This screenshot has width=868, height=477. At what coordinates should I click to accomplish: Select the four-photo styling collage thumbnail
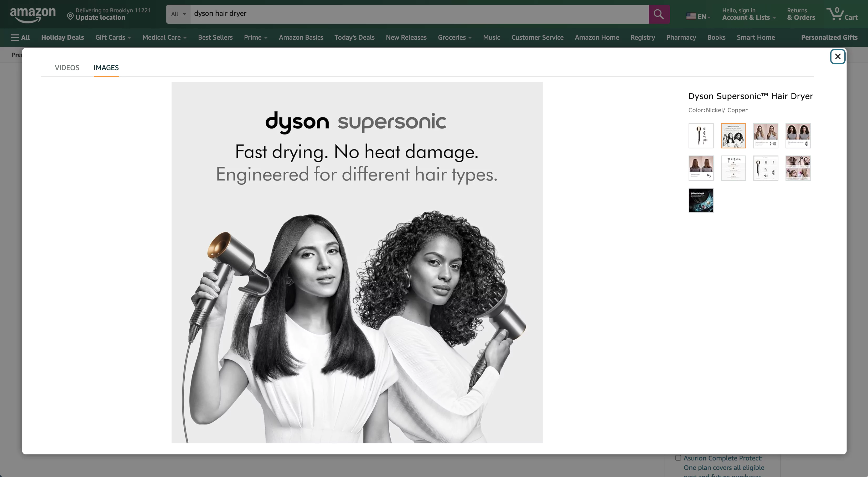798,168
